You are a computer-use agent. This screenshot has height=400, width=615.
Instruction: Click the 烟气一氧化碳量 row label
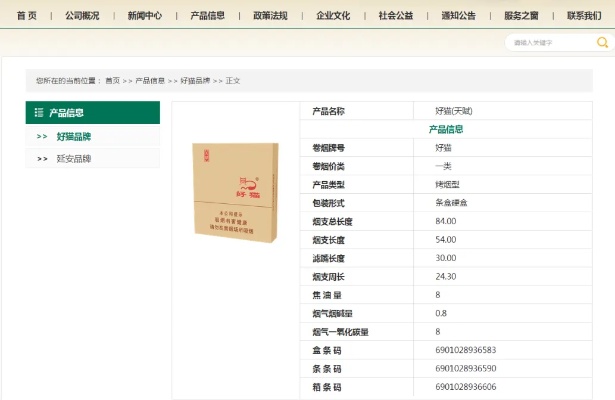coord(340,332)
